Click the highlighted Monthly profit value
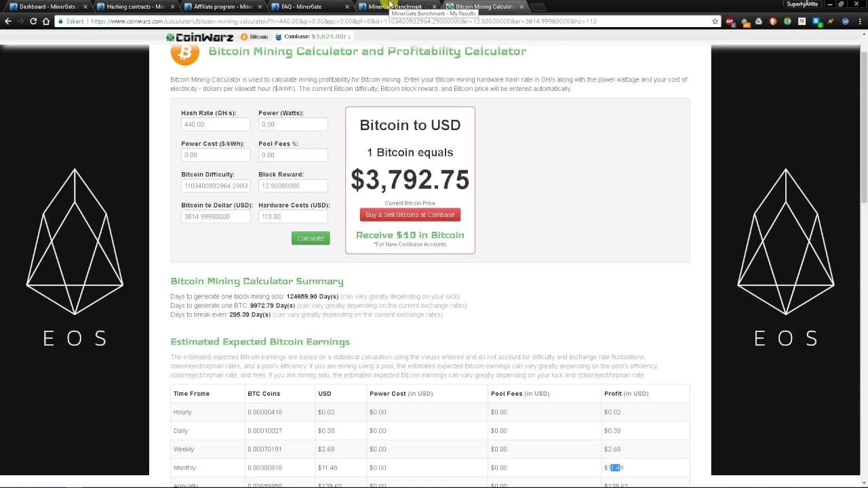Viewport: 868px width, 488px height. tap(614, 468)
